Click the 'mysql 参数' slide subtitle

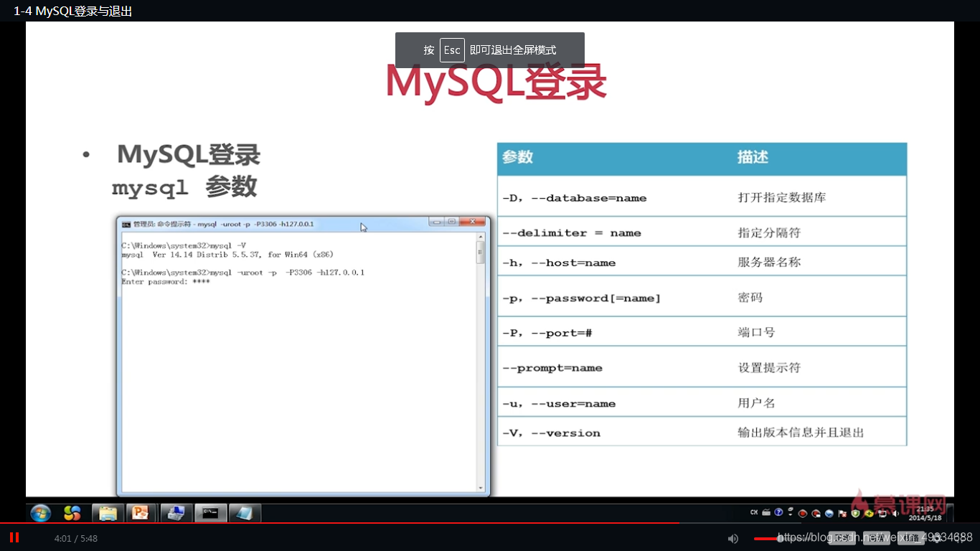pos(184,187)
